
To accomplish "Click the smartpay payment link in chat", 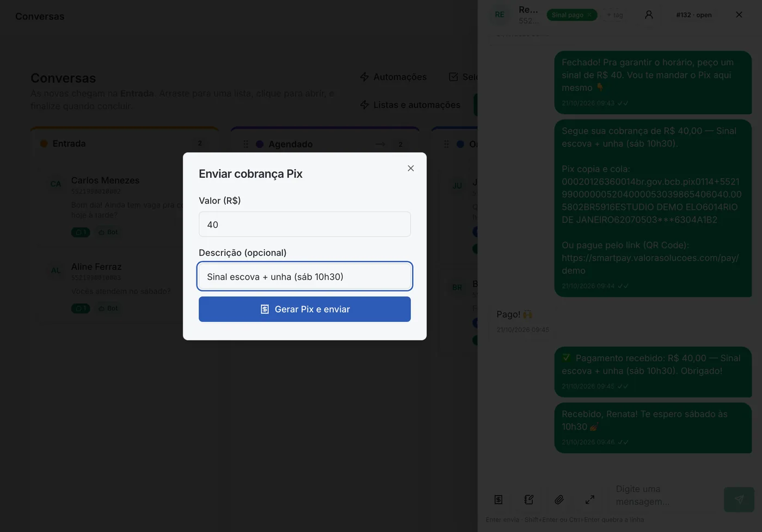I will pos(650,264).
